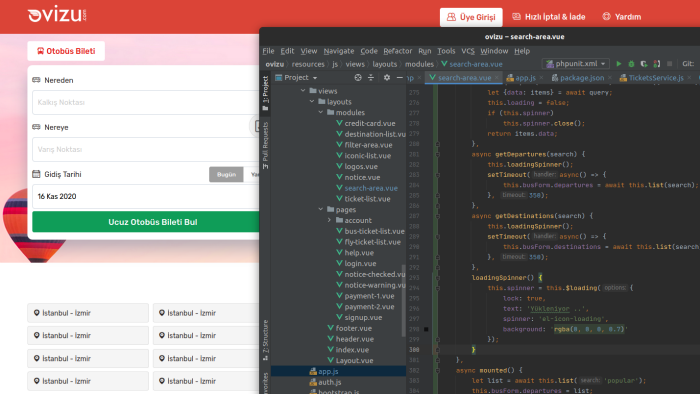Open the VCS menu
The image size is (700, 394).
tap(468, 51)
